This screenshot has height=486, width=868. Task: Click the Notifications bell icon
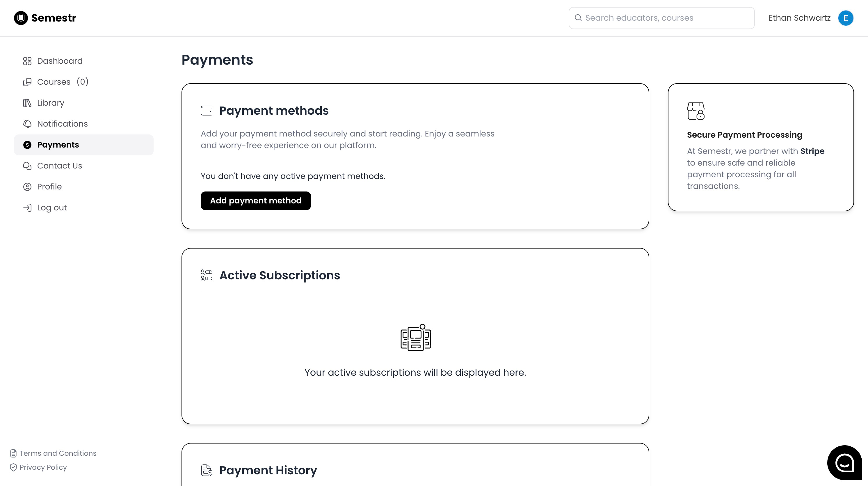27,124
